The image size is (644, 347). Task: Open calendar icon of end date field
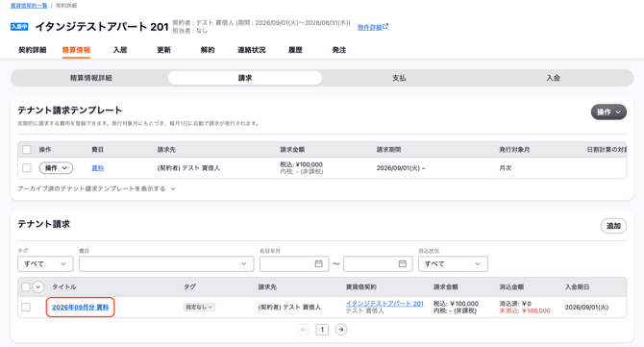[x=403, y=263]
